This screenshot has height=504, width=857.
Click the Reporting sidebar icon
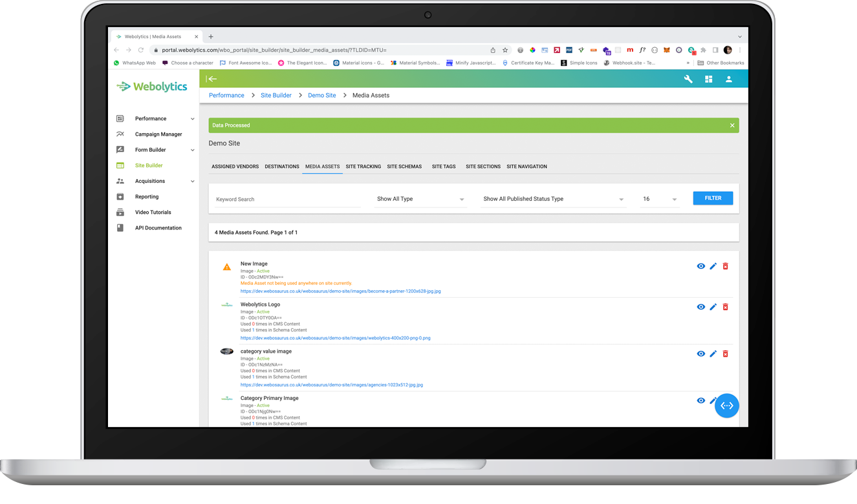coord(120,196)
